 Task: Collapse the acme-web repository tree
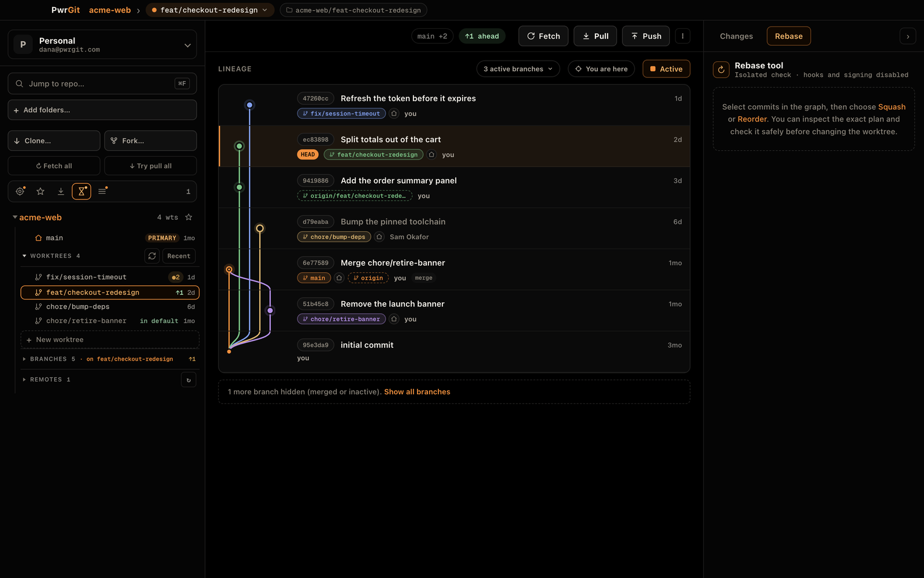(15, 217)
